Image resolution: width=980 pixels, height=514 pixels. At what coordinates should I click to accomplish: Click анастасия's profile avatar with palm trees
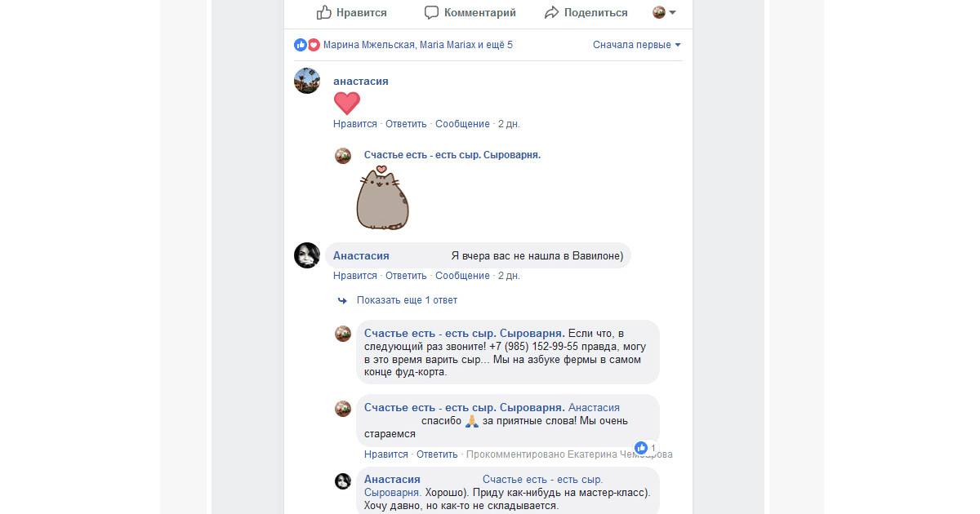coord(307,81)
